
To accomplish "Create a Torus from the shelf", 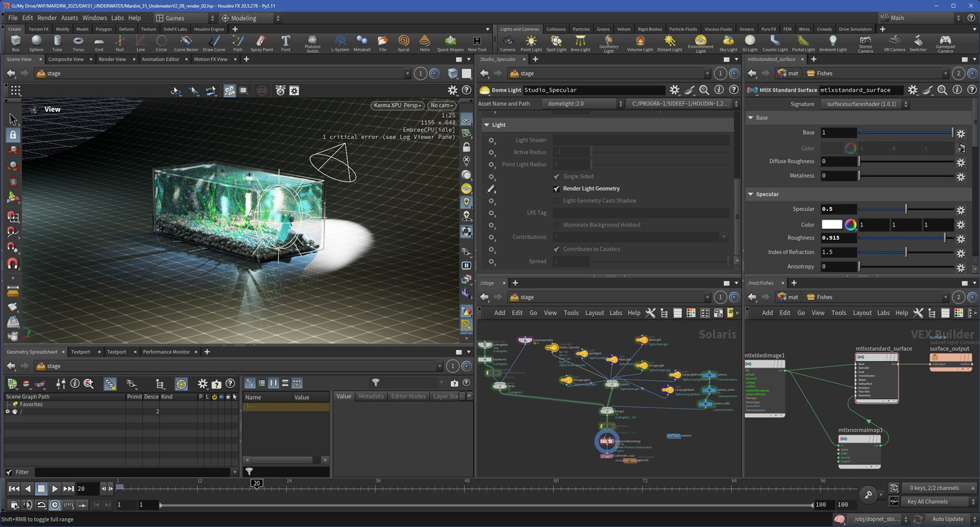I will pos(78,43).
